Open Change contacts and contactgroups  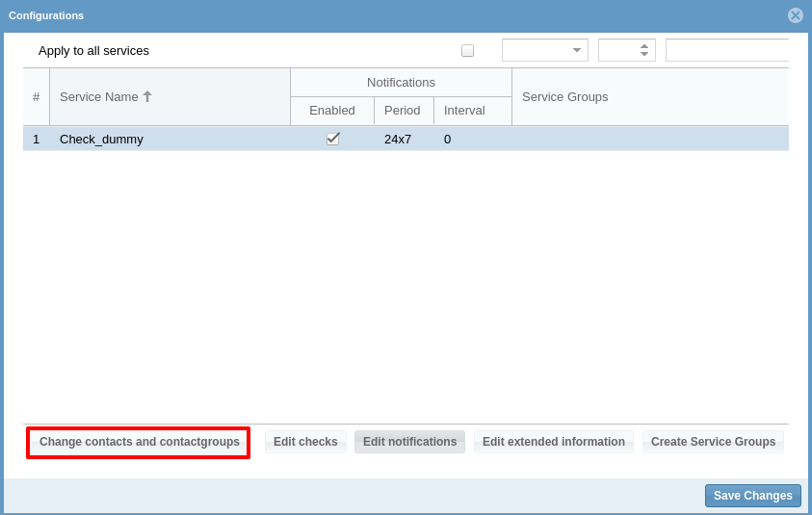(x=139, y=442)
